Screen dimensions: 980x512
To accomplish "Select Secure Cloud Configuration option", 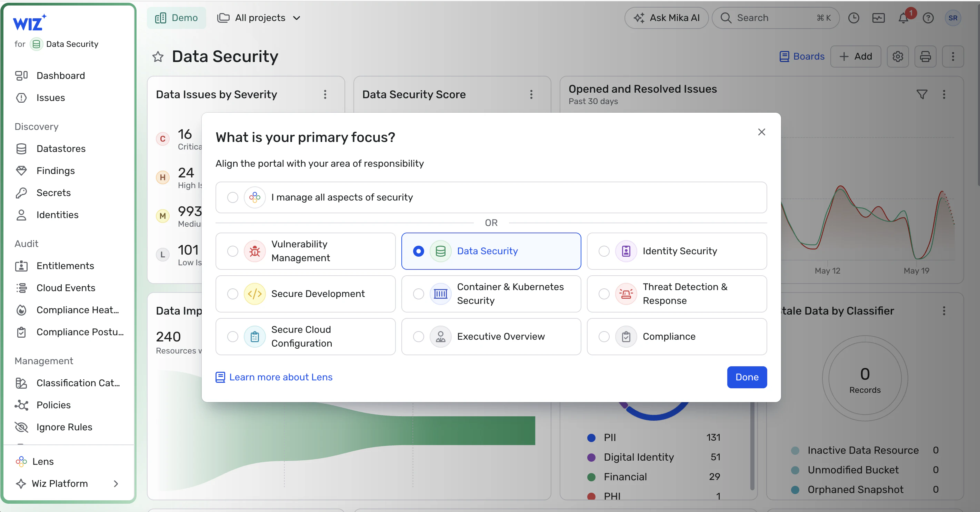I will pos(306,336).
